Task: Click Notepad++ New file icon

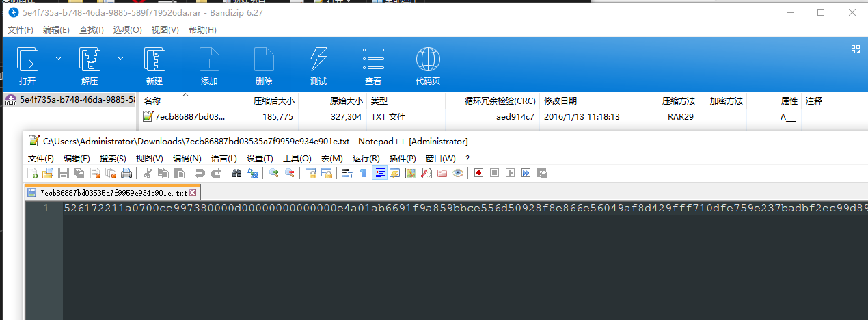Action: click(32, 173)
